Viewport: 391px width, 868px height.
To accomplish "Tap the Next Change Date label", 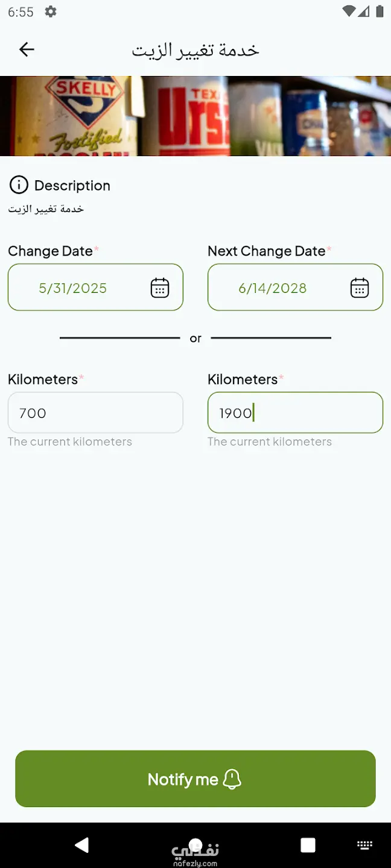I will coord(266,251).
